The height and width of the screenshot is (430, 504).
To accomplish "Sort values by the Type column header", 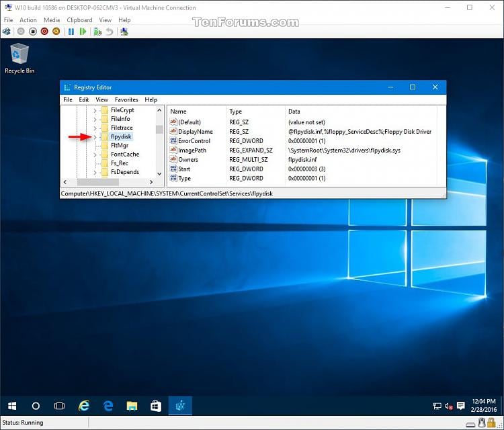I will click(x=255, y=112).
